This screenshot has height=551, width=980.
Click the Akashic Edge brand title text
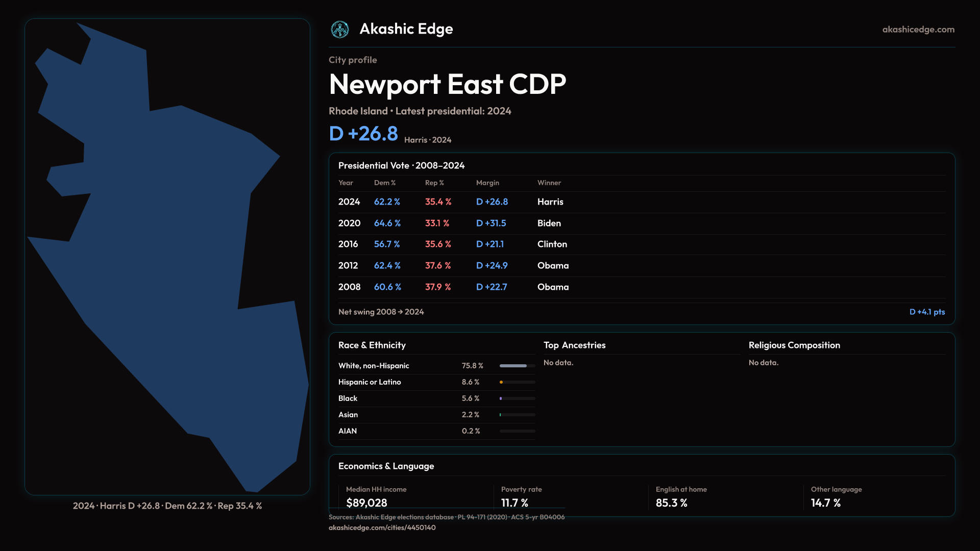(x=406, y=29)
